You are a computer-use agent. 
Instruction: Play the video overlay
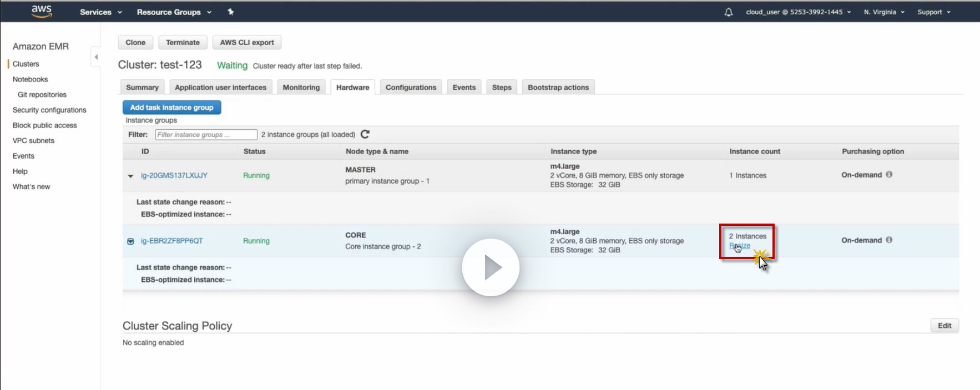491,267
